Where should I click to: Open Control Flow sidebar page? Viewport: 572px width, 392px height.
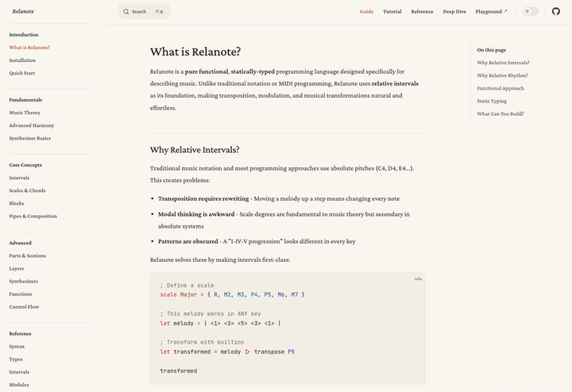[24, 306]
